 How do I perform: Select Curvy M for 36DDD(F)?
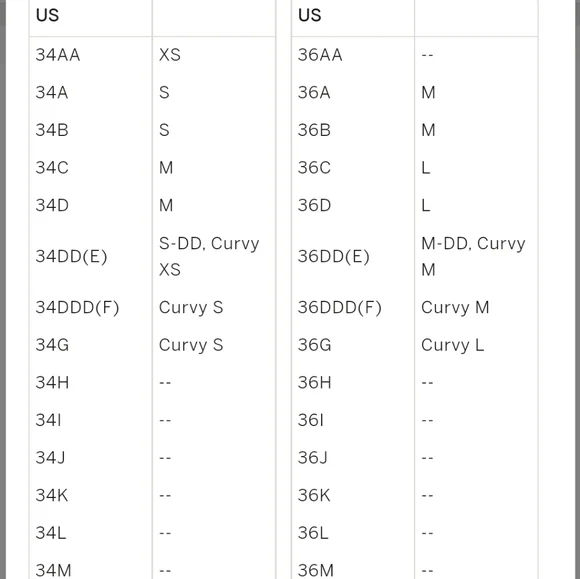pyautogui.click(x=455, y=307)
